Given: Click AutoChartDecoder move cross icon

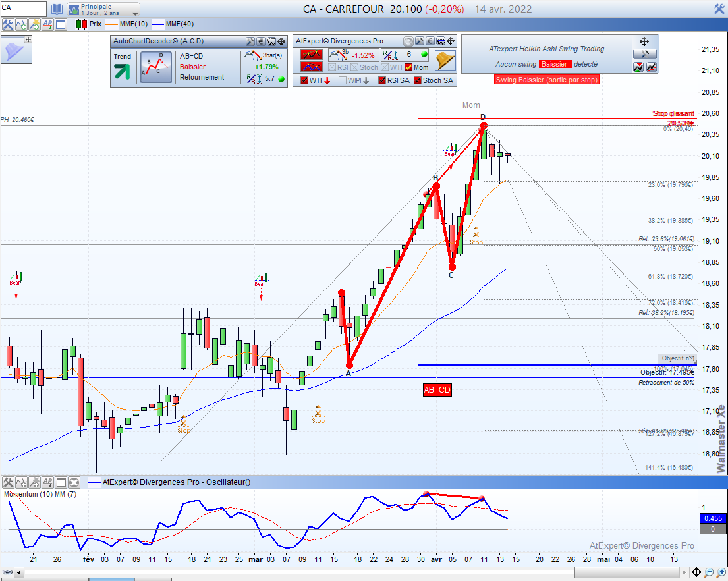Looking at the screenshot, I should click(281, 41).
